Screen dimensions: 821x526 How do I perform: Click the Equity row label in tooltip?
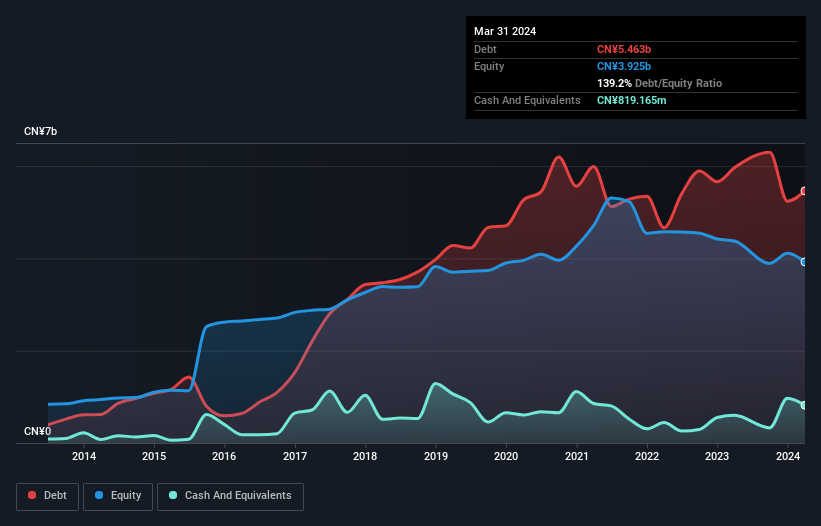[489, 66]
